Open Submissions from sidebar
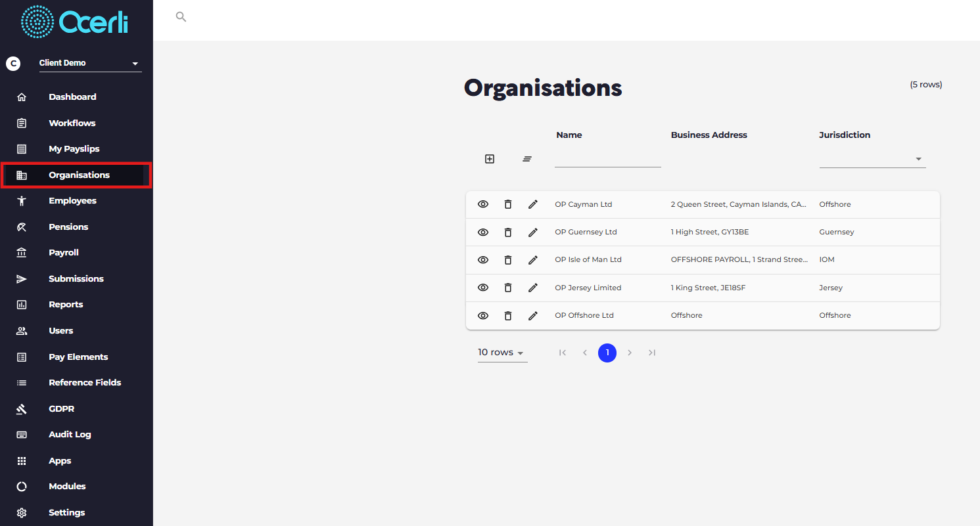This screenshot has width=980, height=526. tap(76, 278)
